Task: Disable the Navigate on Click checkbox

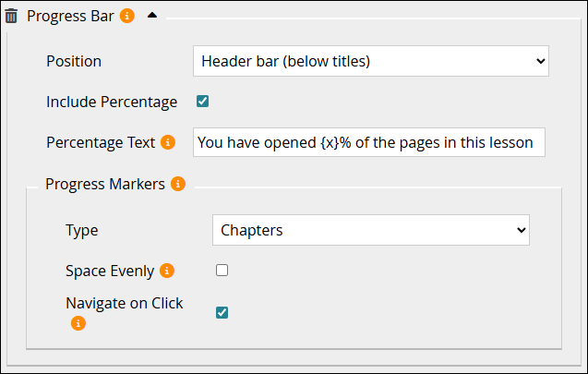Action: [x=222, y=312]
